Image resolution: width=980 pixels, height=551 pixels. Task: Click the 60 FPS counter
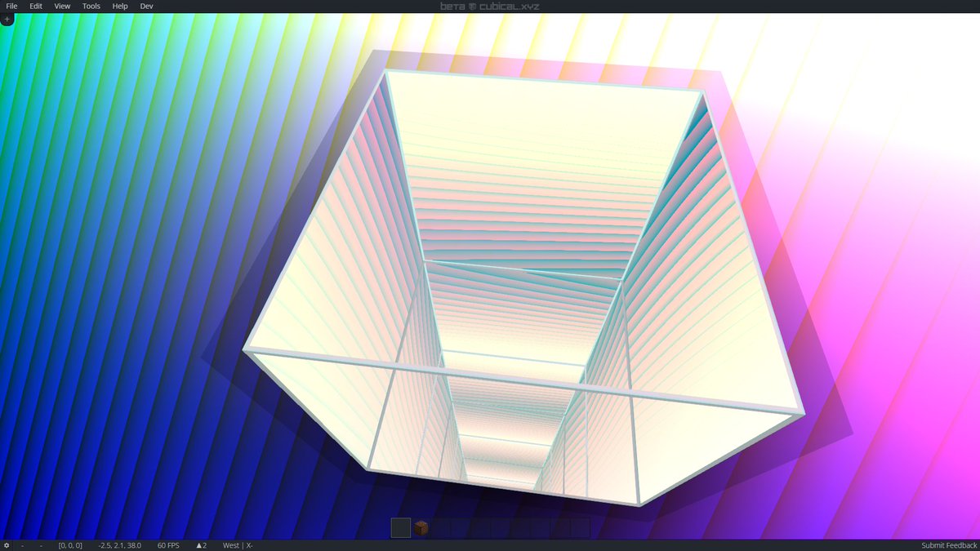coord(167,545)
